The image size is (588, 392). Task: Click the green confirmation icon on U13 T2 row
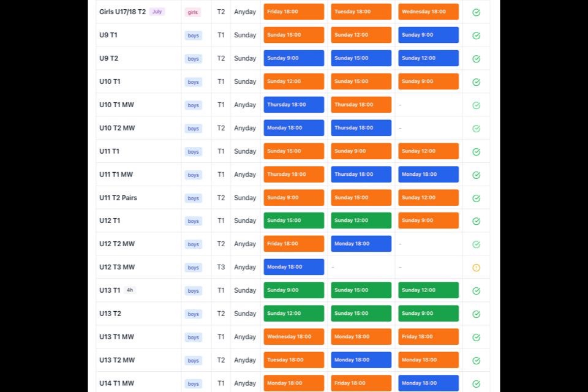[x=476, y=314]
